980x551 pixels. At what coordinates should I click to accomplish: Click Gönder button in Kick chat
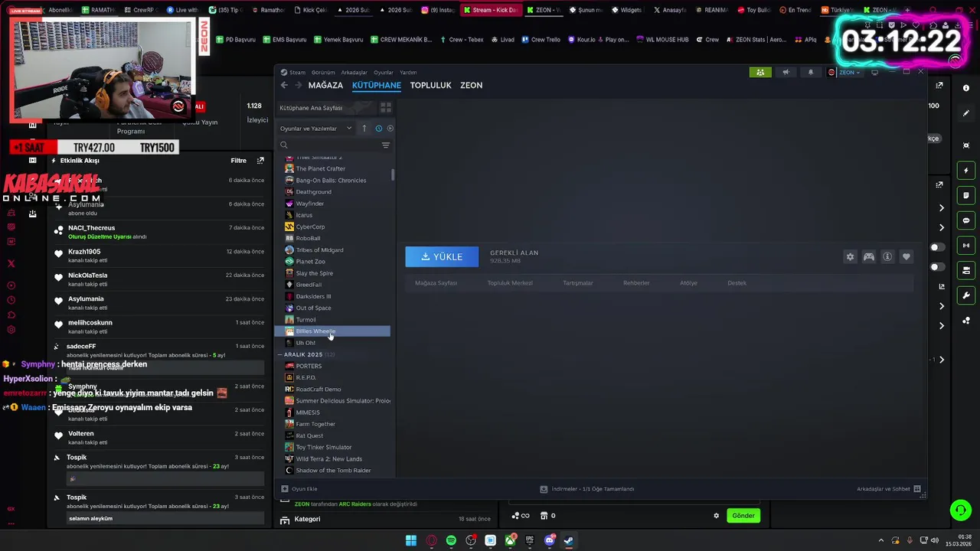[x=743, y=516]
